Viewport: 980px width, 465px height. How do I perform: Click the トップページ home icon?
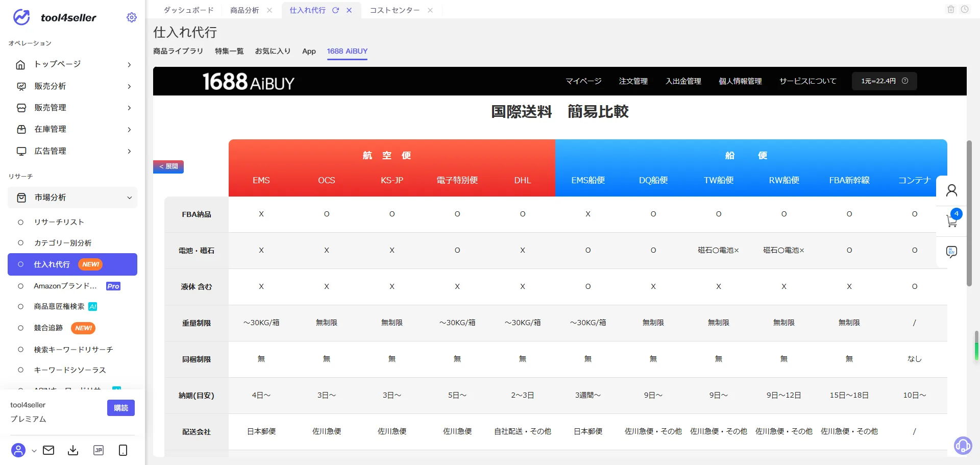coord(21,65)
